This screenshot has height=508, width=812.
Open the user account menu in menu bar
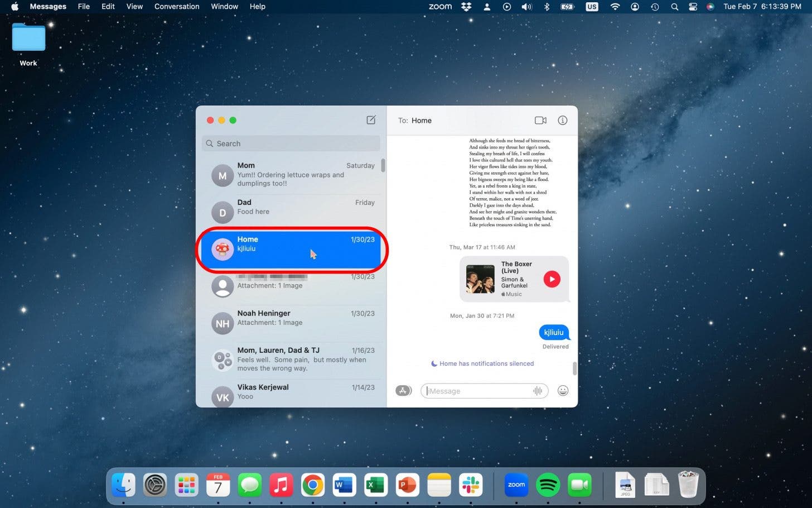pos(635,7)
